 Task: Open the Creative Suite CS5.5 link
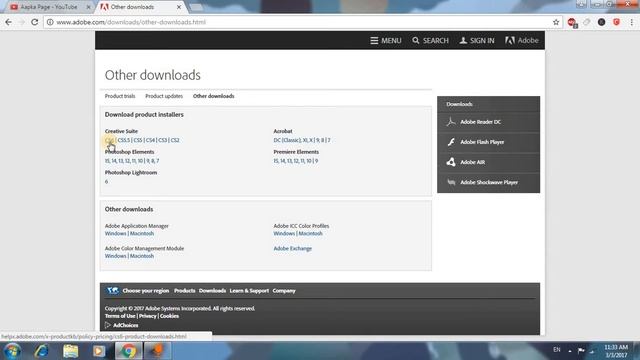point(124,140)
